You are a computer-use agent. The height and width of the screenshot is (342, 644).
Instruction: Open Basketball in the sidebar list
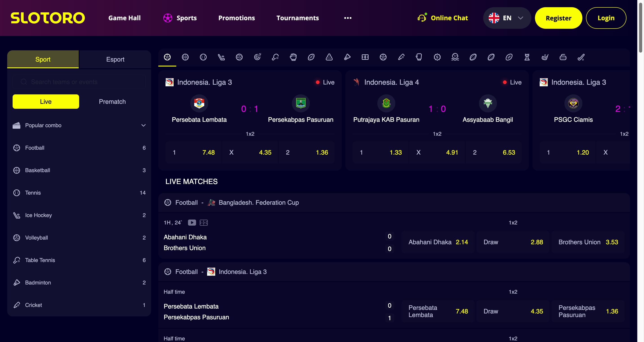tap(79, 170)
